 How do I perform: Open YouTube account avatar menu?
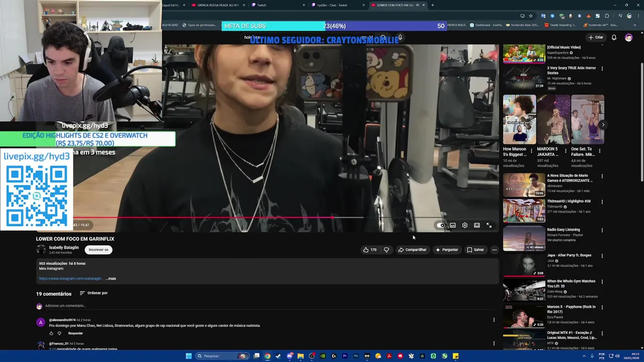click(x=628, y=37)
